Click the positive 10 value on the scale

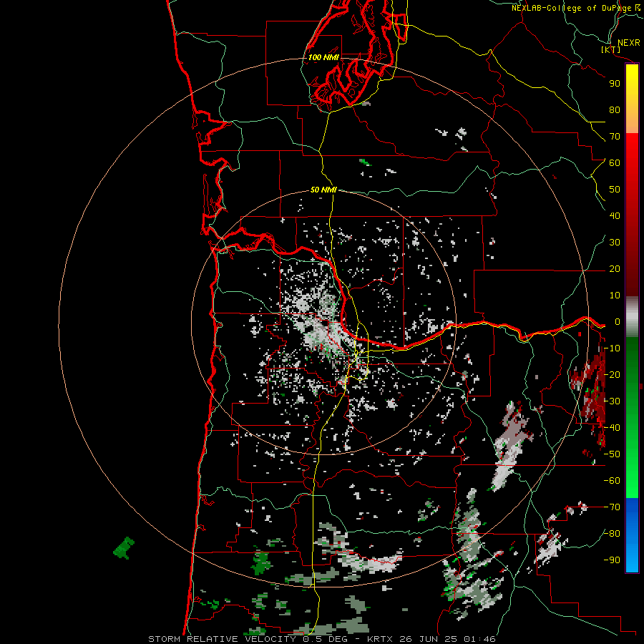tap(615, 296)
